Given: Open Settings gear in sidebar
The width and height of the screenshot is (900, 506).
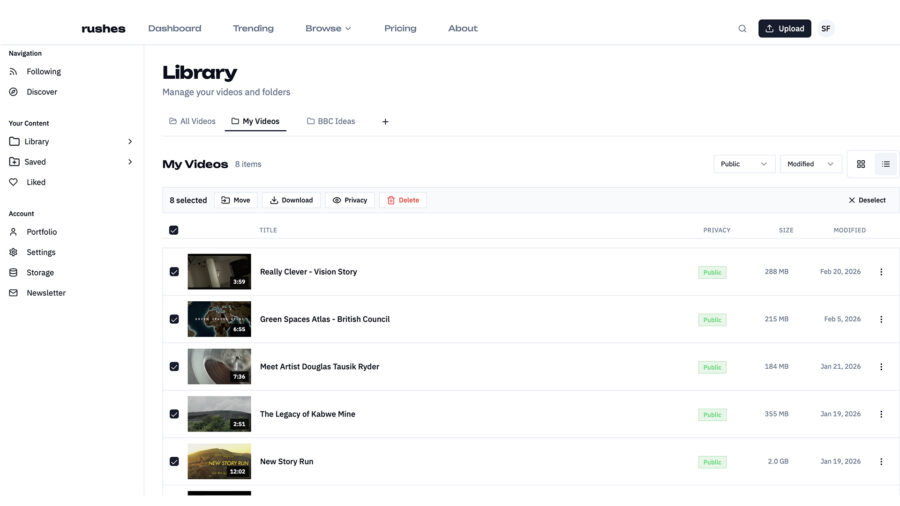Looking at the screenshot, I should point(32,252).
